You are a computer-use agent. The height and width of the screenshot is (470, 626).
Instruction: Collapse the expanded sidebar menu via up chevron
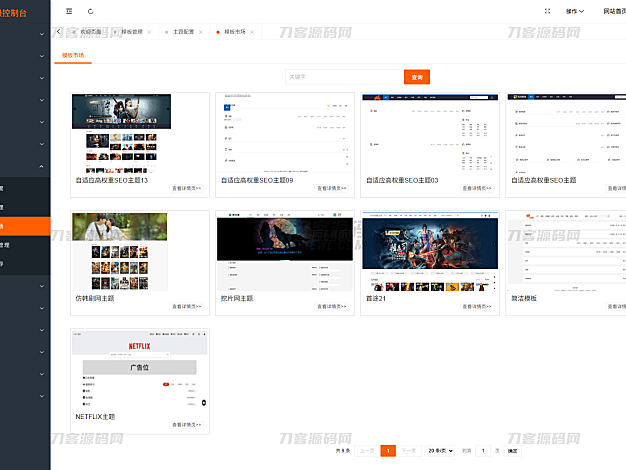41,166
